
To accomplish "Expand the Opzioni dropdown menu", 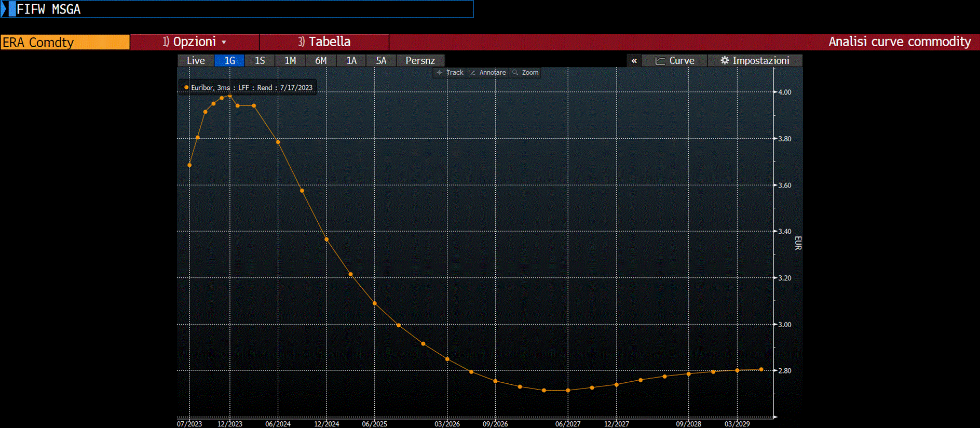I will point(195,42).
